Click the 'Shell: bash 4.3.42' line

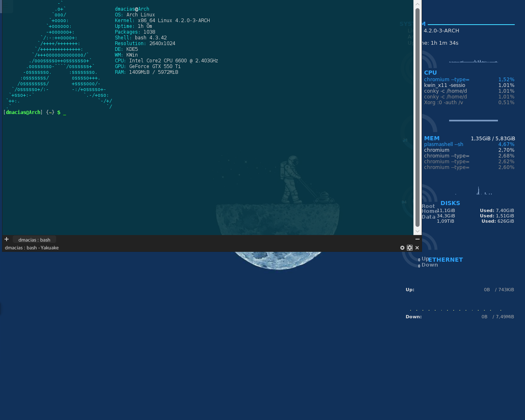141,38
